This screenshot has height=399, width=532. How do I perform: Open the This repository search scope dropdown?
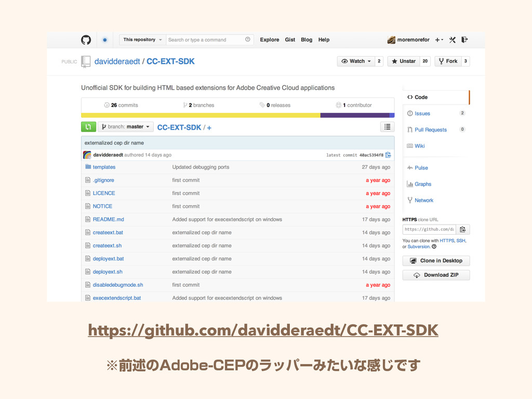click(x=142, y=39)
